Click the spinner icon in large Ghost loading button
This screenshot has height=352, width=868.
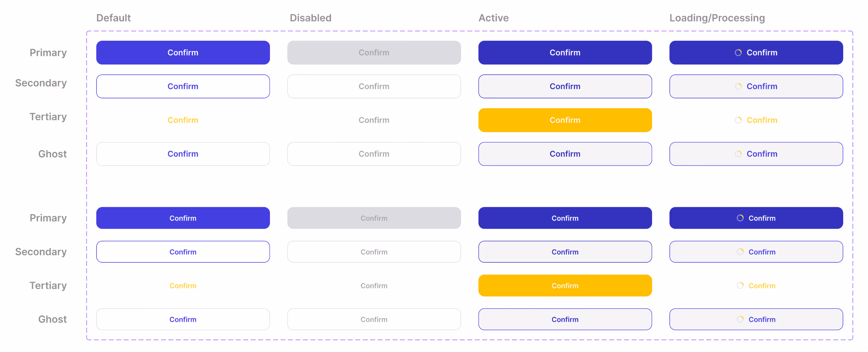click(x=738, y=154)
